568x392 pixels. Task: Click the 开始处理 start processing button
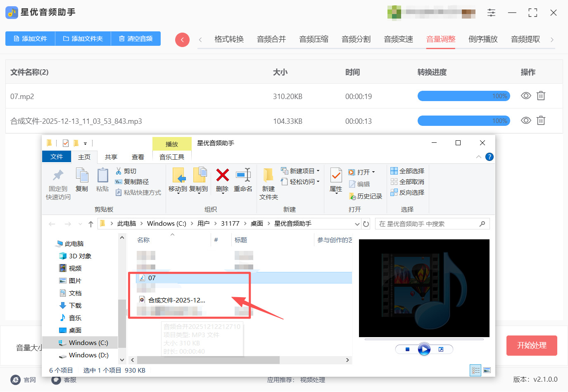532,345
